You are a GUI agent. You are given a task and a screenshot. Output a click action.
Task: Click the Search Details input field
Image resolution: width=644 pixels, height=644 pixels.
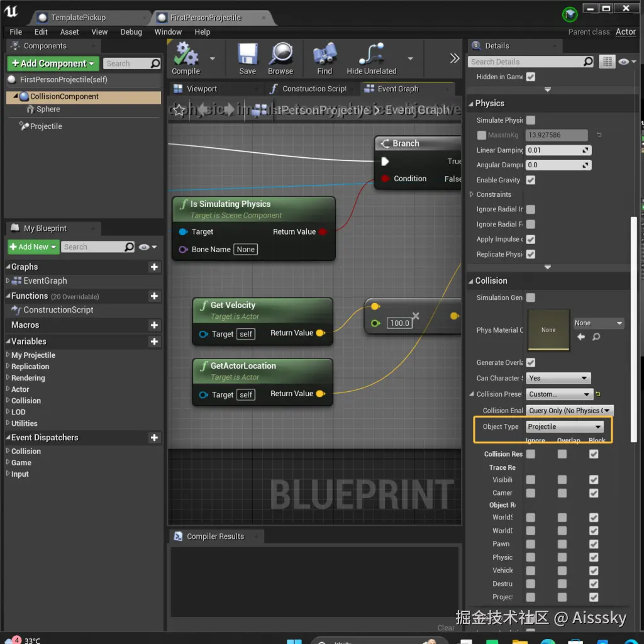pyautogui.click(x=526, y=62)
